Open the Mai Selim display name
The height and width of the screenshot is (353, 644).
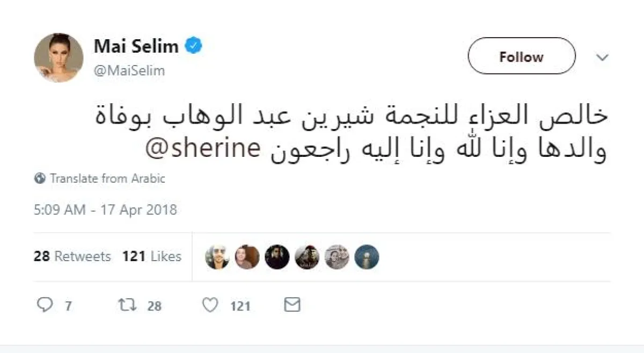click(x=136, y=46)
